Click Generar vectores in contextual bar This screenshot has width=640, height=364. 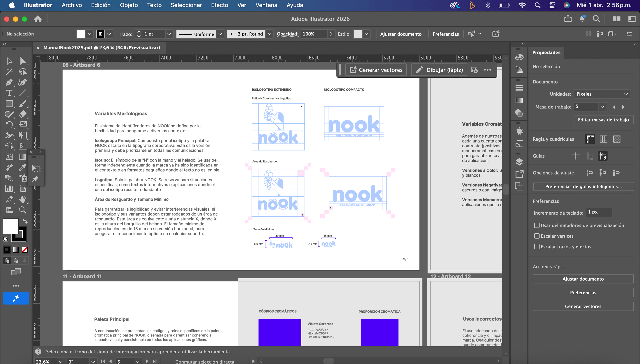[376, 70]
